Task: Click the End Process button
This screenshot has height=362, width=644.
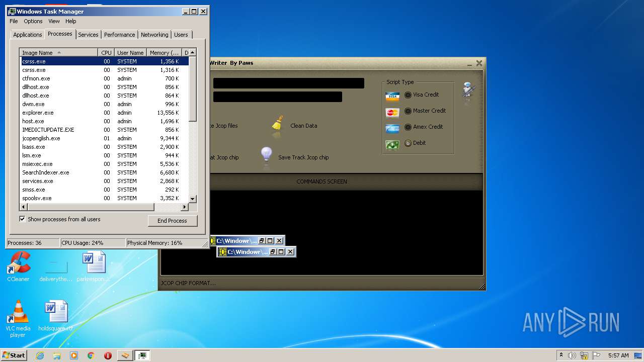Action: (173, 221)
